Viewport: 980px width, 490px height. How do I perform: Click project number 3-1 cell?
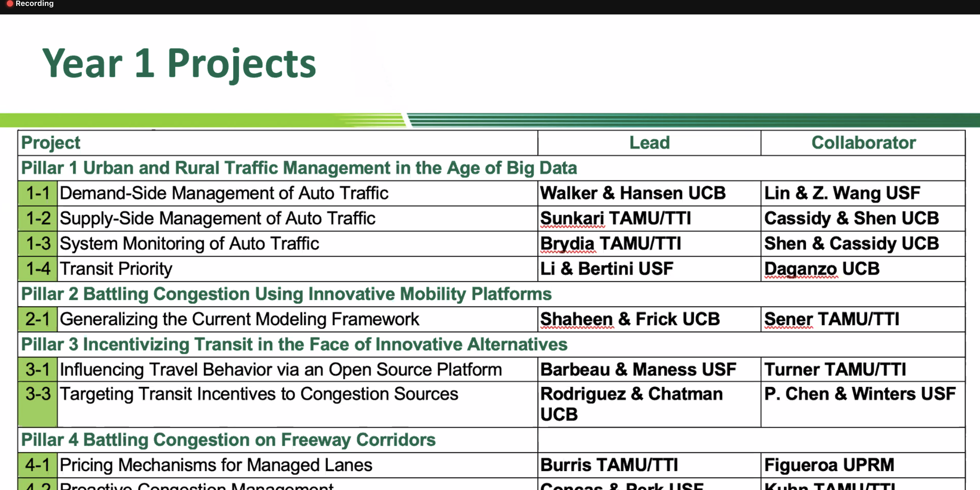(x=38, y=369)
